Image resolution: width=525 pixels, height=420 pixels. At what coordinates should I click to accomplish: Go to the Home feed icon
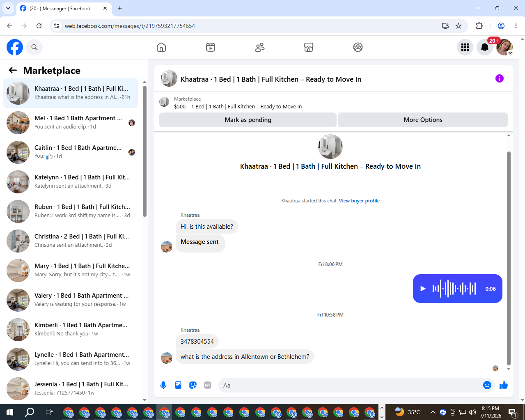point(161,47)
